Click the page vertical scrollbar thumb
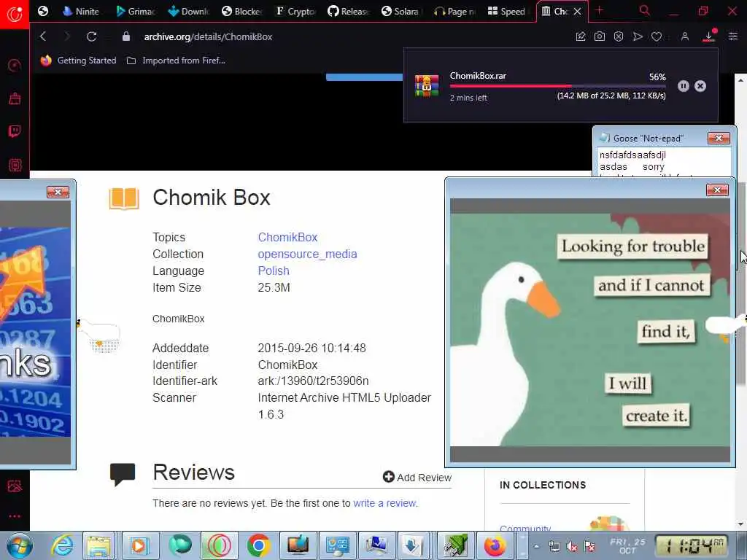 point(742,284)
